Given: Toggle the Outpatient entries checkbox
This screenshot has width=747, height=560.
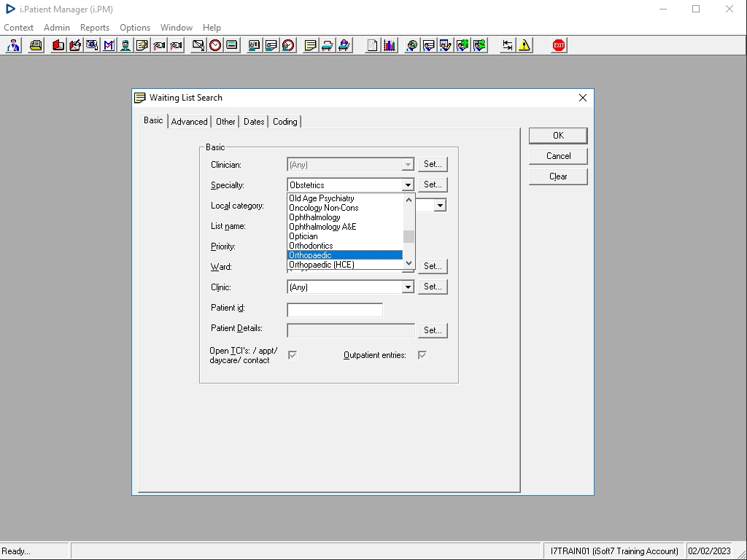Looking at the screenshot, I should point(422,355).
